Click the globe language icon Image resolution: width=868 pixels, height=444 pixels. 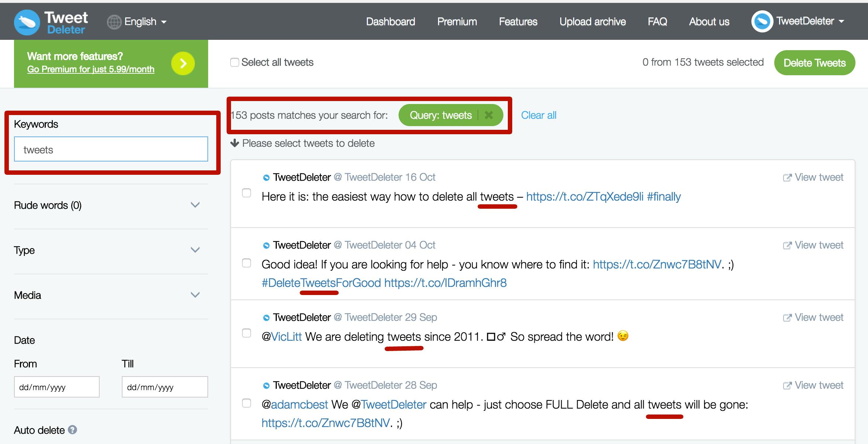click(114, 22)
